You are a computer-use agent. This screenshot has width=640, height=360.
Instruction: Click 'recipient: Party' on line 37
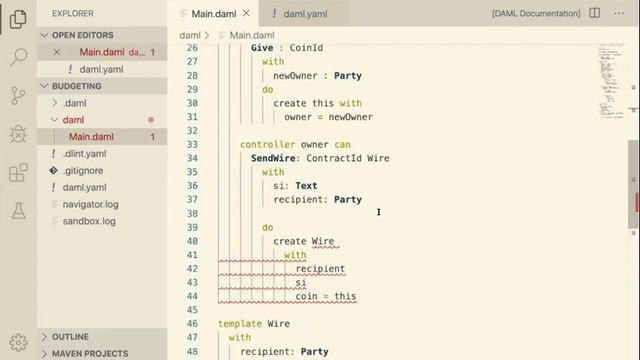(317, 200)
